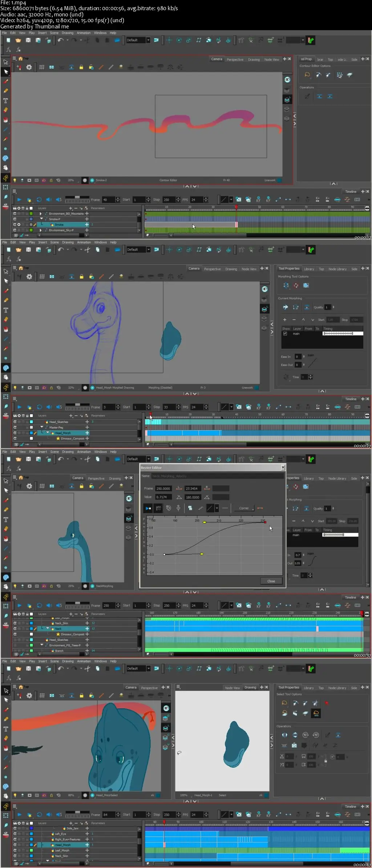Select the Smoke layer in the timeline
The image size is (372, 868).
pyautogui.click(x=59, y=225)
